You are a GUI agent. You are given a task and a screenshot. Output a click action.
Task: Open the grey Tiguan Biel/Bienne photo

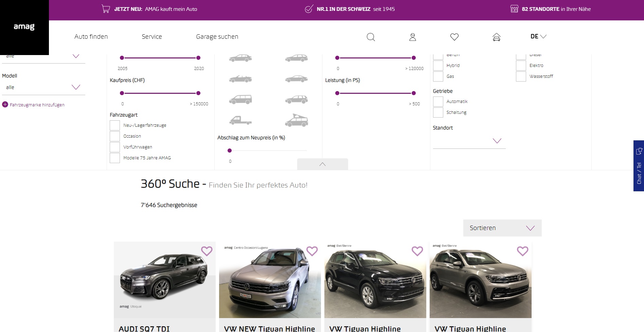[x=481, y=280]
